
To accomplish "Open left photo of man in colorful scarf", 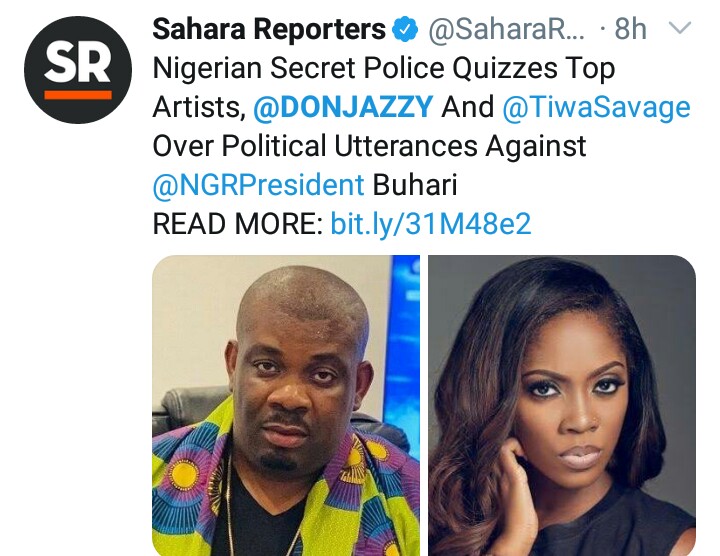I will tap(286, 405).
